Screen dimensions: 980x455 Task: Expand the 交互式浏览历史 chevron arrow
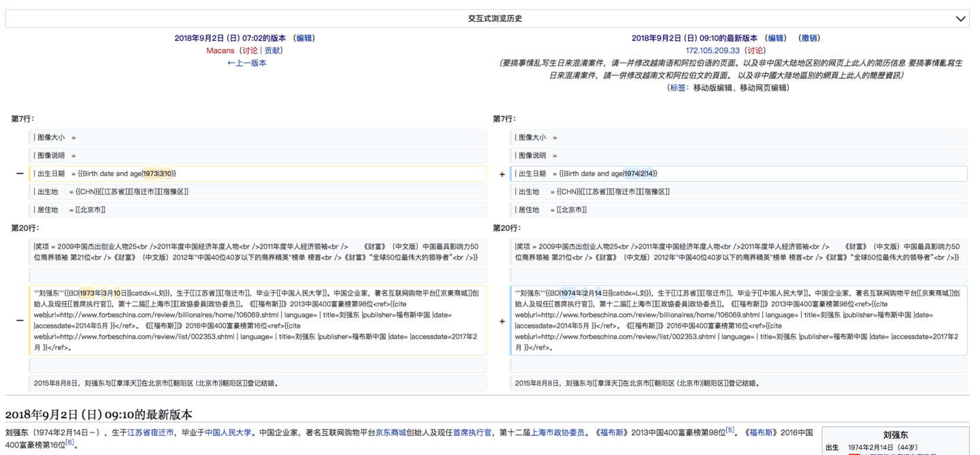960,19
